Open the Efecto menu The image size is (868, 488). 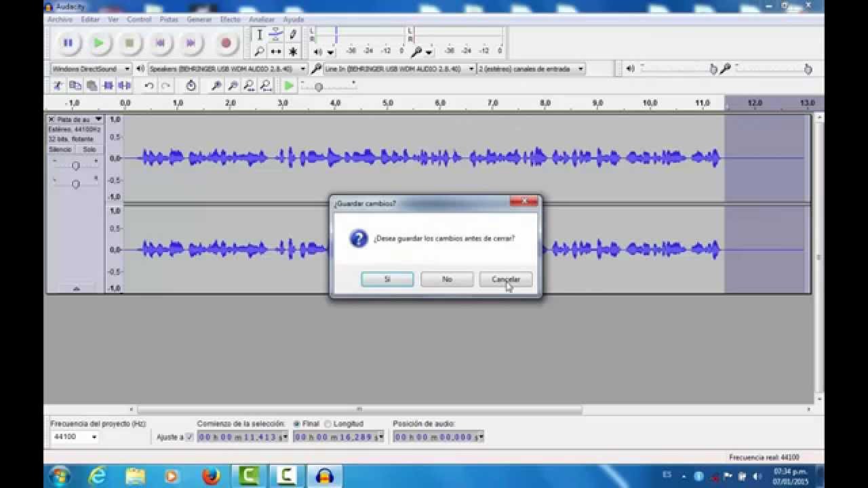tap(231, 20)
